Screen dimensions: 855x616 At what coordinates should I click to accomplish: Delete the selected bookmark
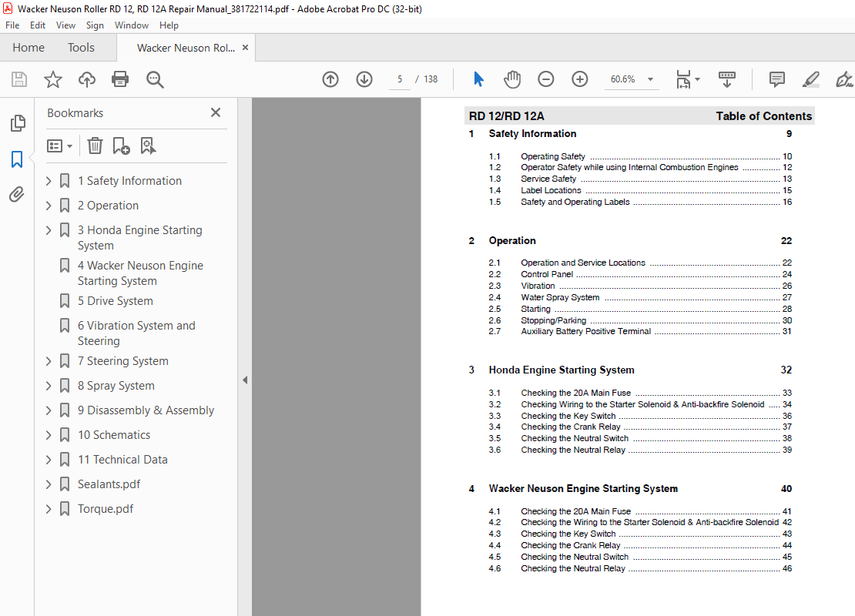click(95, 146)
